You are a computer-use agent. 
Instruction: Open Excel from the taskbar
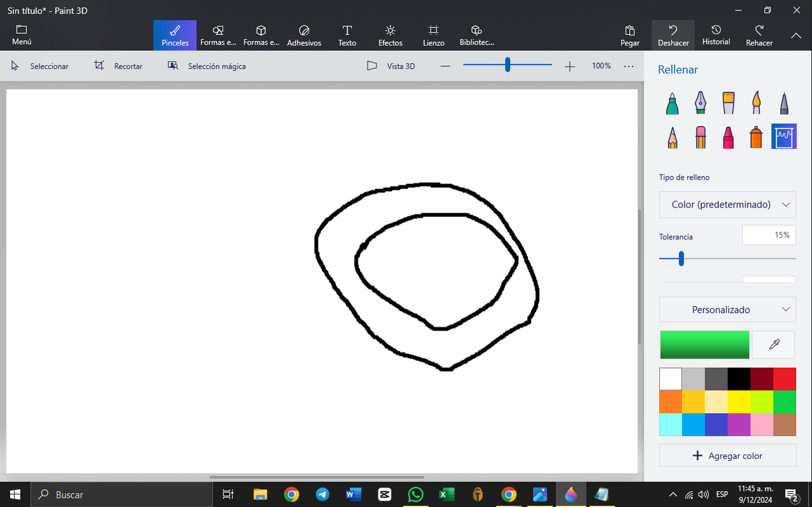pos(447,494)
